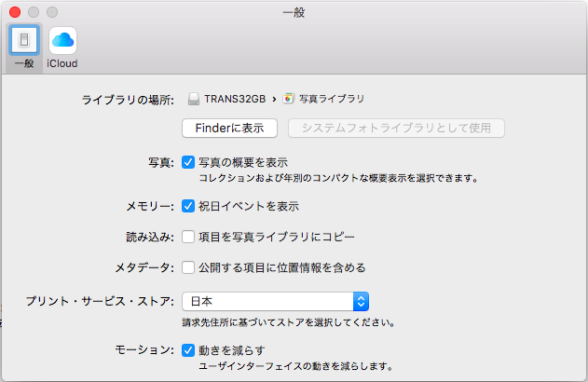Open the 一般 preferences tab
The height and width of the screenshot is (382, 588).
click(x=24, y=48)
